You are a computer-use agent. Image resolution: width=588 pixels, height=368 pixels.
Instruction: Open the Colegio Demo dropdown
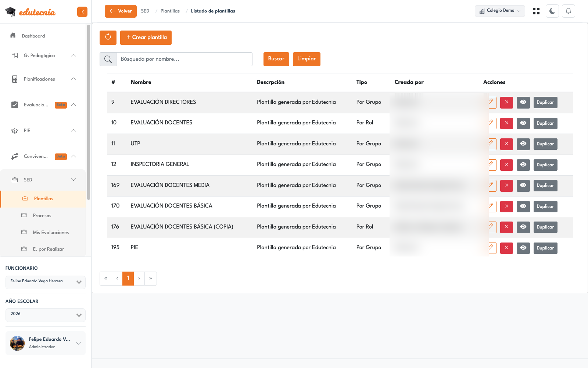500,11
